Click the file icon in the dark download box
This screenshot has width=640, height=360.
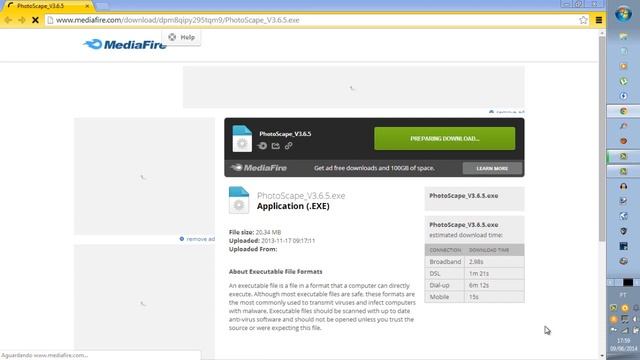[x=242, y=139]
